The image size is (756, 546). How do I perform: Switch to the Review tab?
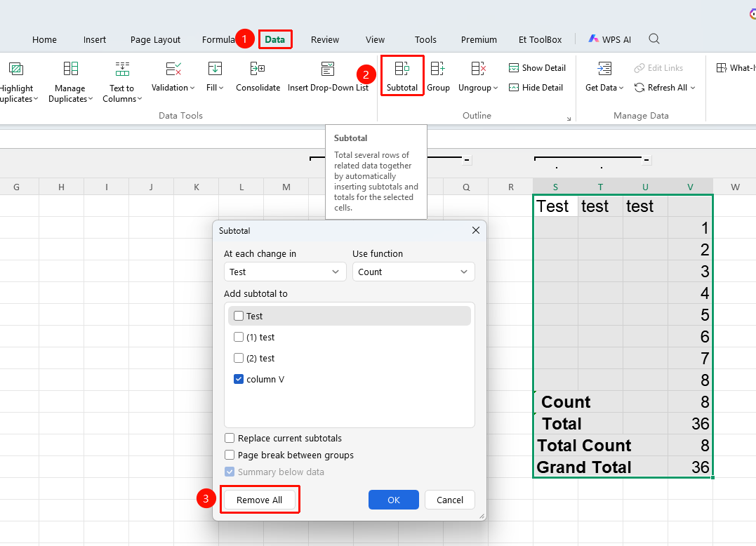(325, 39)
